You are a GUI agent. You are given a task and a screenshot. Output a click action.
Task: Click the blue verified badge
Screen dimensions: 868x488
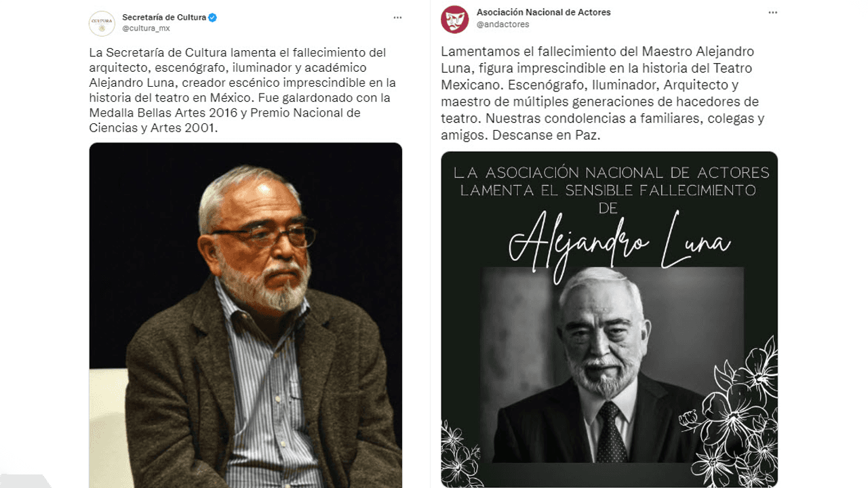tap(213, 18)
